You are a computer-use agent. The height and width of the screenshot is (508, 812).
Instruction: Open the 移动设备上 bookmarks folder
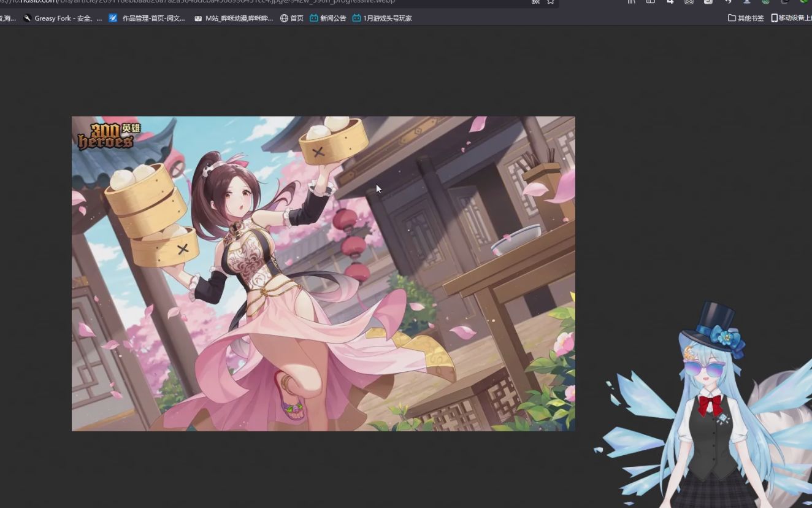click(x=791, y=18)
